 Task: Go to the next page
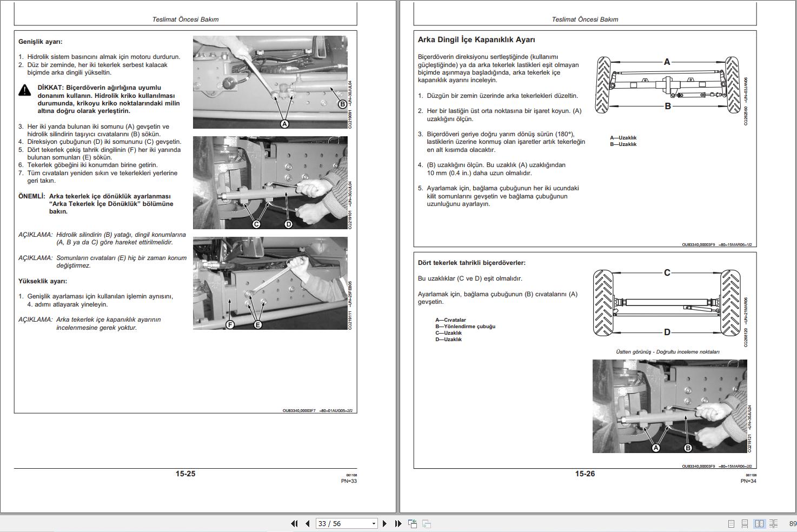384,523
